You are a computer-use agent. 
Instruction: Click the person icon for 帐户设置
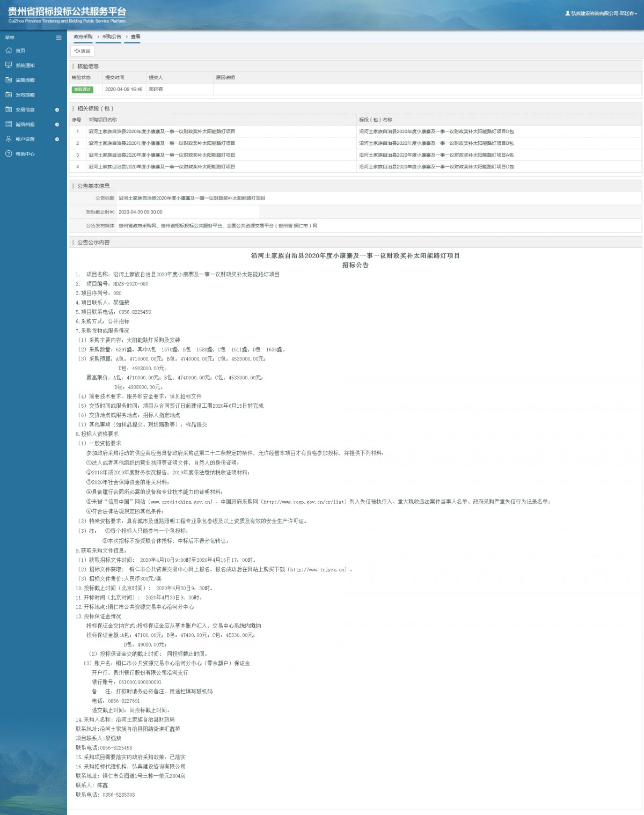(x=9, y=139)
